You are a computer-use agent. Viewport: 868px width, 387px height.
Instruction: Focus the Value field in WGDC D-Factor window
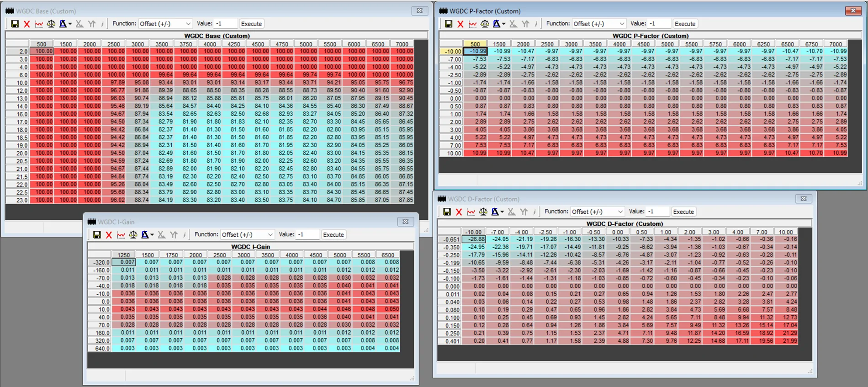click(x=658, y=212)
